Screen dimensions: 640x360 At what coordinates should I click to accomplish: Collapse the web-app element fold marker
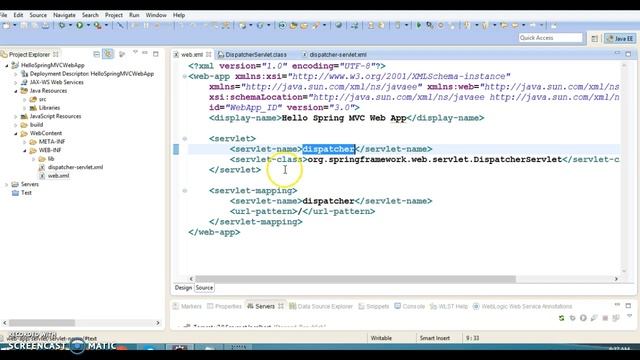(184, 76)
